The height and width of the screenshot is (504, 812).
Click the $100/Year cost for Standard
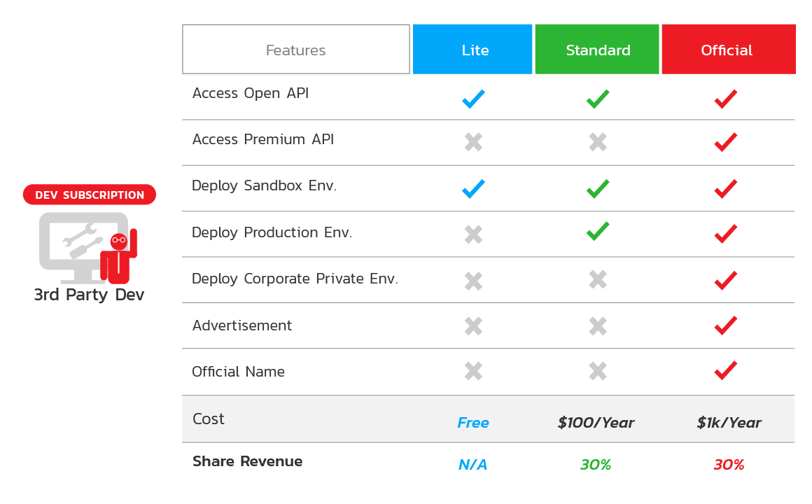pyautogui.click(x=596, y=423)
